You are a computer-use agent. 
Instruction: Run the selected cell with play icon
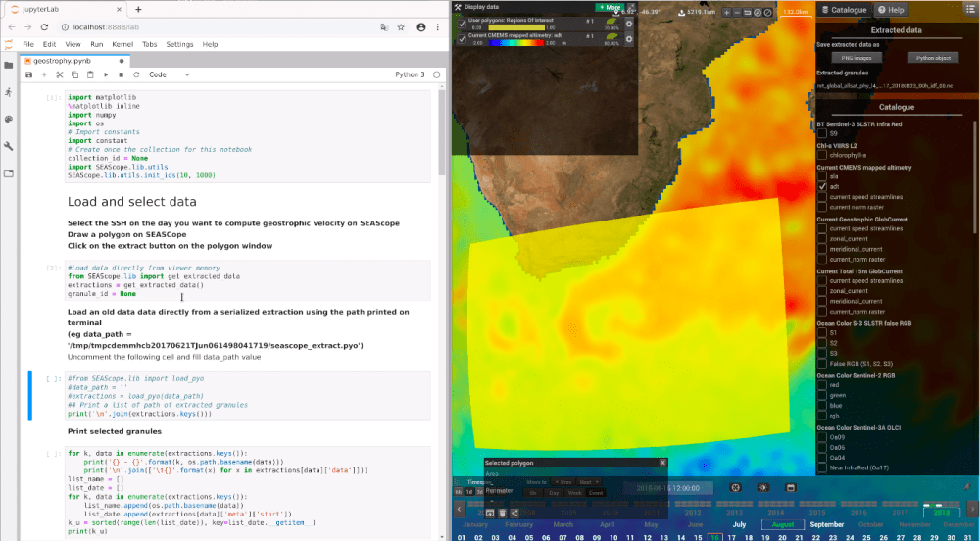click(105, 74)
